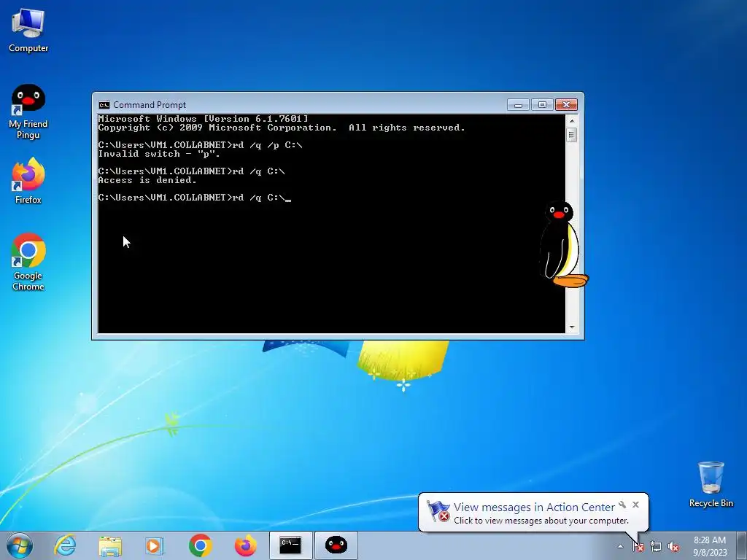Click the current prompt line with blinking cursor
747x560 pixels.
pos(194,197)
